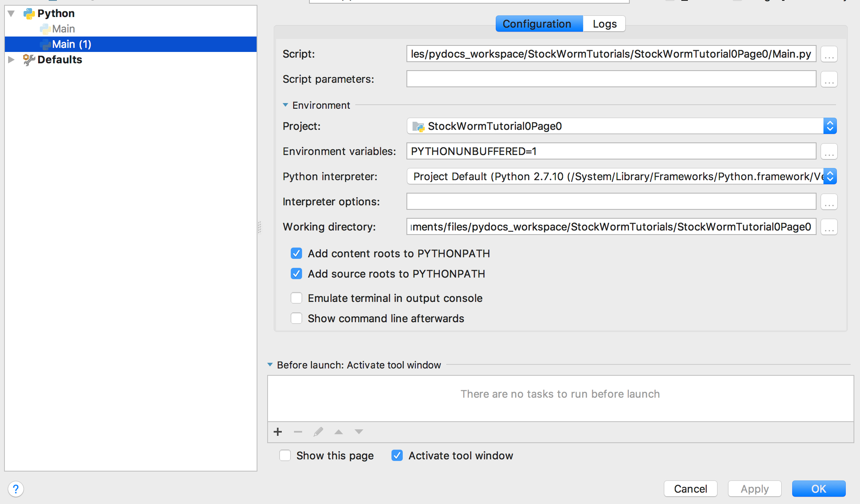Screen dimensions: 860x504
Task: Open browse button next to Script parameters
Action: pos(829,79)
